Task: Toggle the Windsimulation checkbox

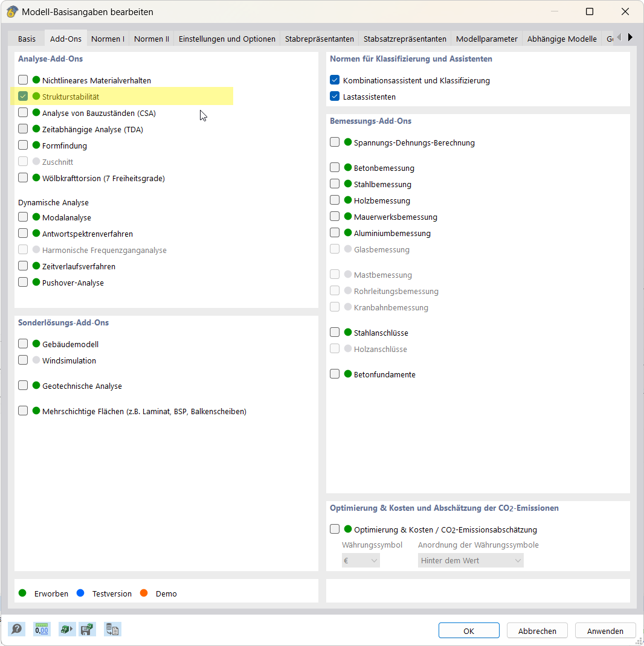Action: [23, 360]
